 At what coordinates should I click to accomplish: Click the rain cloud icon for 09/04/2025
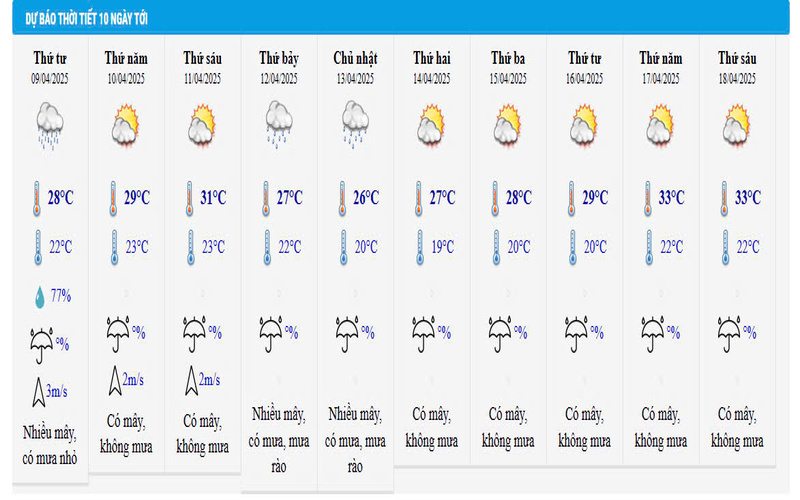51,127
